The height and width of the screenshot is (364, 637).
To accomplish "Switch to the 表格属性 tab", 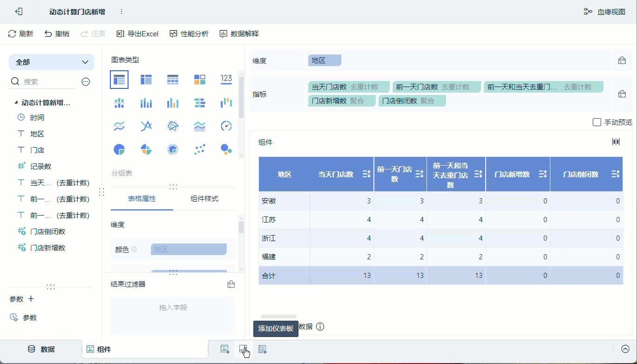I will 142,199.
